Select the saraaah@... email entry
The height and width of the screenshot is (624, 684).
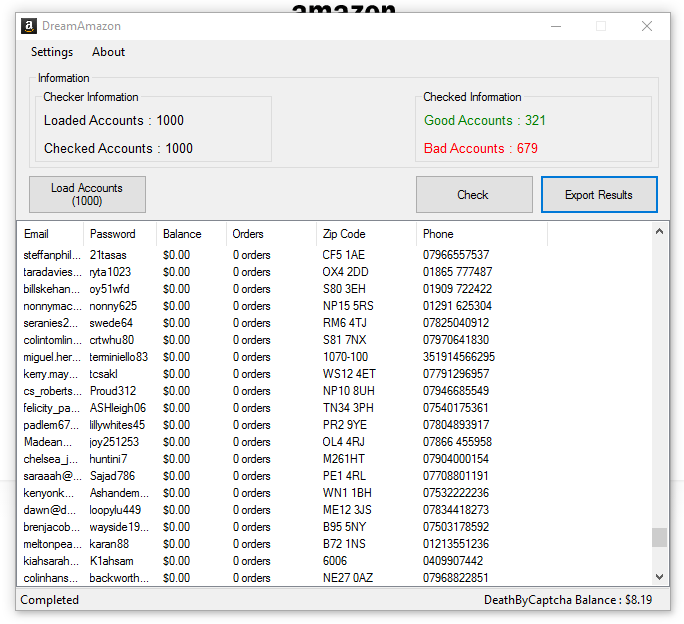click(x=52, y=476)
